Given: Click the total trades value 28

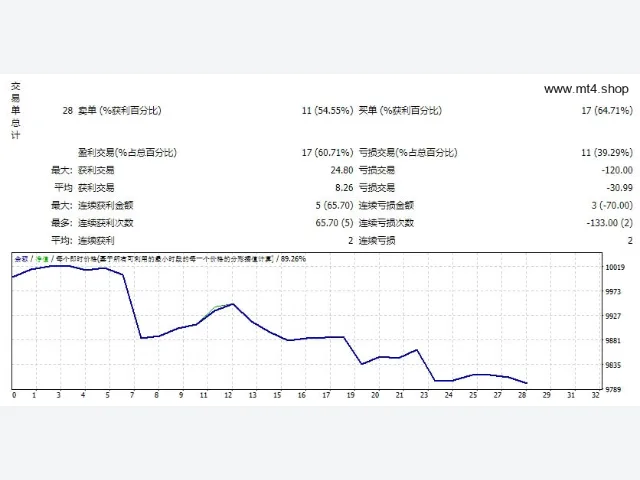Looking at the screenshot, I should coord(67,111).
